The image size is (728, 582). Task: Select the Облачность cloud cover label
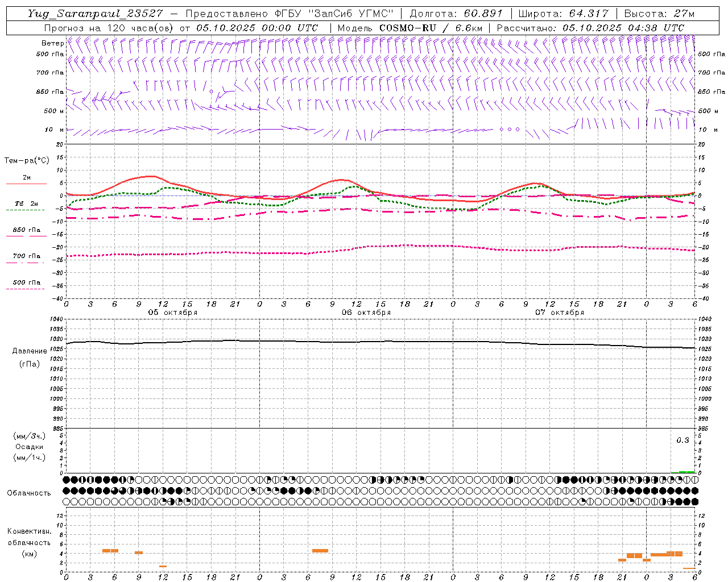click(29, 493)
